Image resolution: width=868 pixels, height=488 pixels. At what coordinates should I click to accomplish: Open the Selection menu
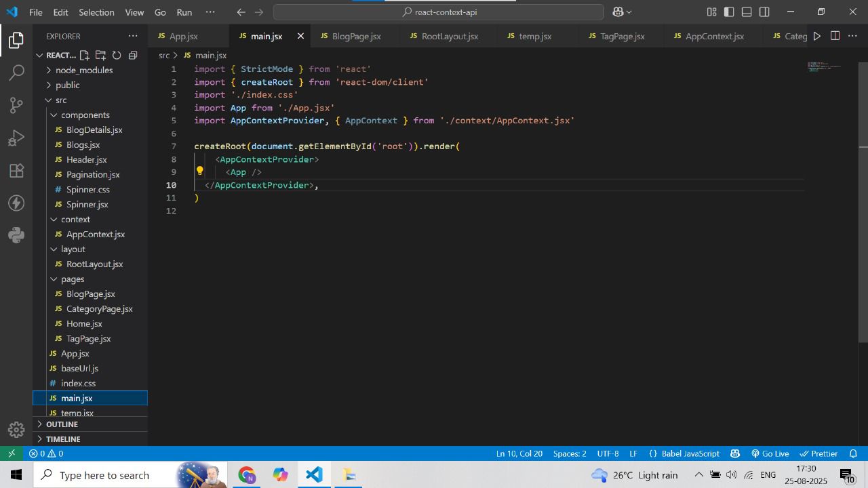point(96,12)
